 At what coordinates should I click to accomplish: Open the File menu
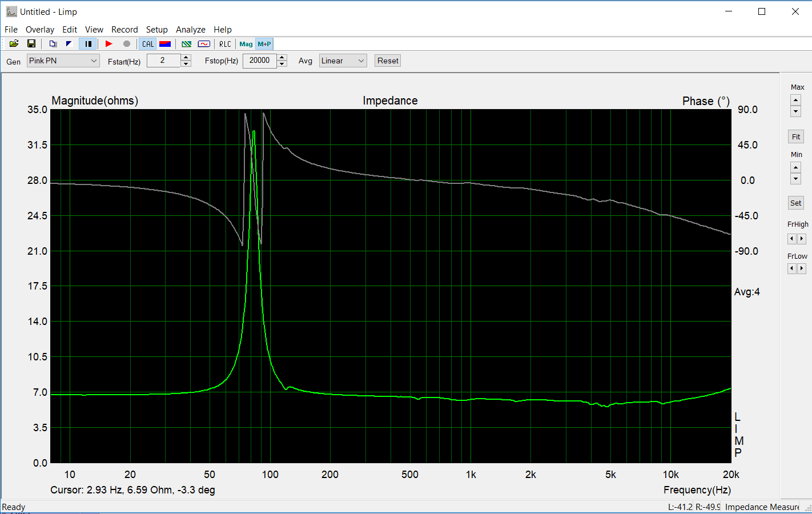point(11,30)
